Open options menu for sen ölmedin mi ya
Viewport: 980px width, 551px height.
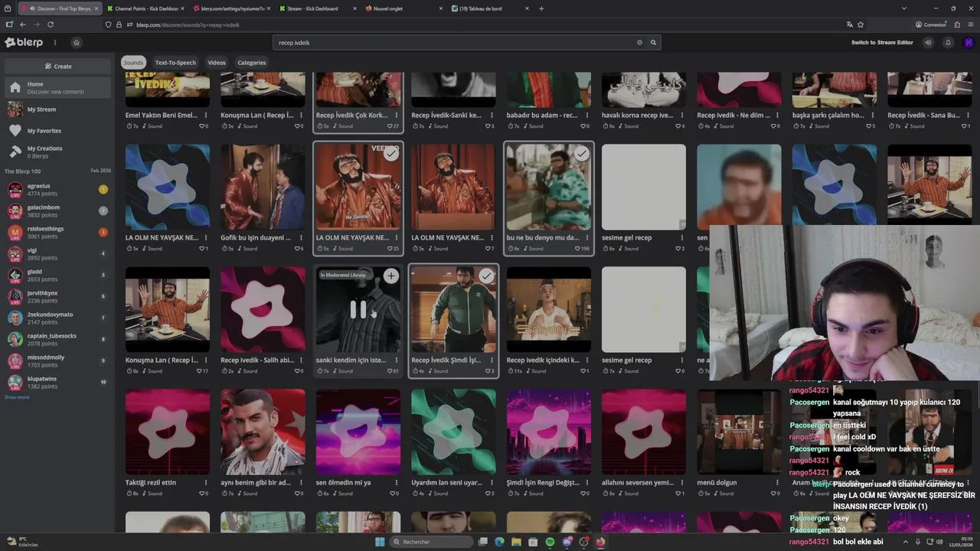(396, 483)
